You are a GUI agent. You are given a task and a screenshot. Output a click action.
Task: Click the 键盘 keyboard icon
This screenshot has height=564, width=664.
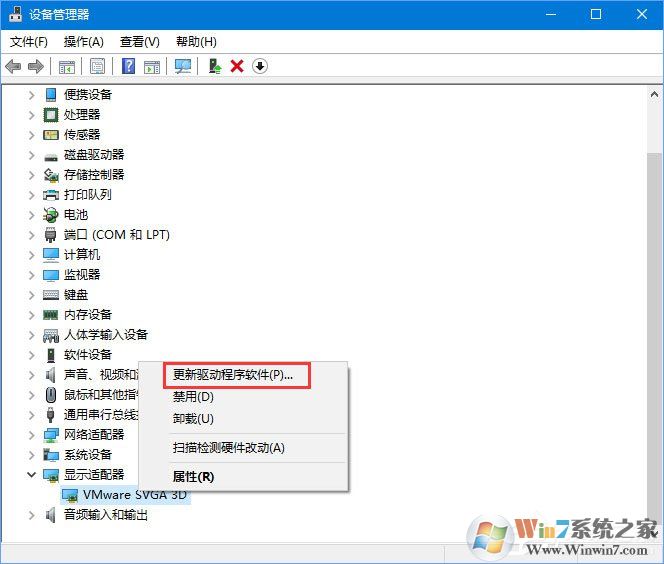pyautogui.click(x=51, y=295)
